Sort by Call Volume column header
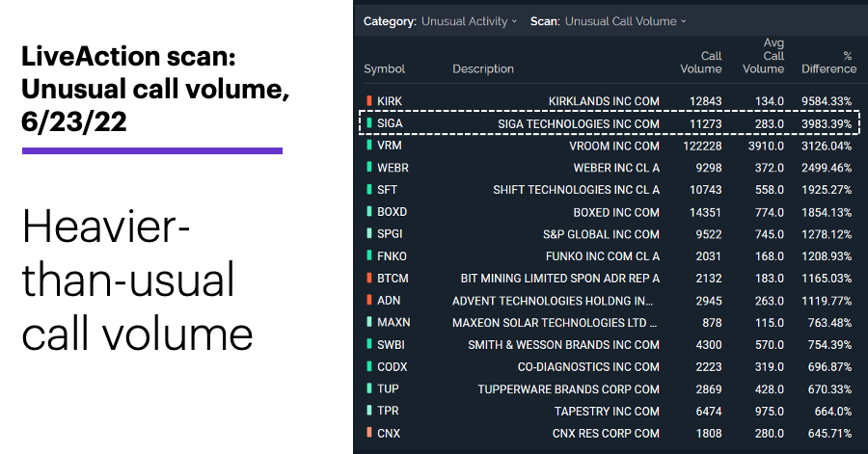868x454 pixels. pyautogui.click(x=701, y=62)
